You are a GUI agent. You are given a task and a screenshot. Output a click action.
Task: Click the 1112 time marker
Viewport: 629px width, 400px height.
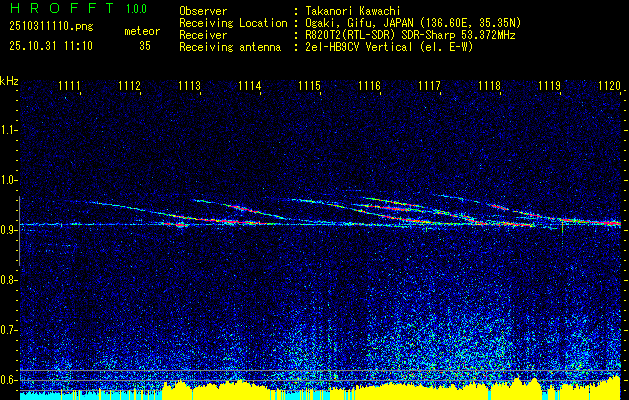130,85
